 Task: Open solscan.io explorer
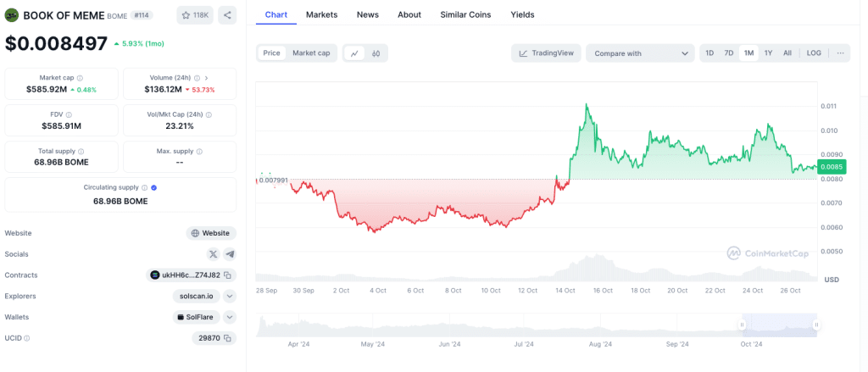(197, 297)
